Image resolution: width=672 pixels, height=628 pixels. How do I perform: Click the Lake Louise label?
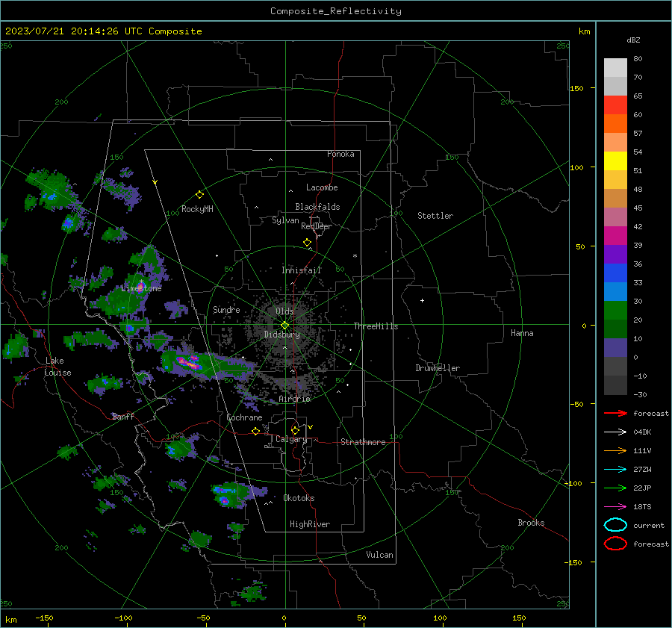57,367
